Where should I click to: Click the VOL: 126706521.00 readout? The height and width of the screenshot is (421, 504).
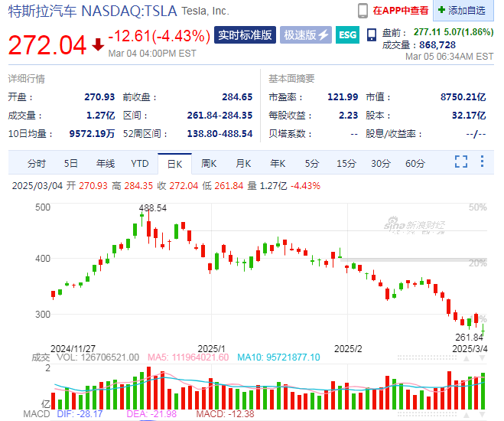click(98, 357)
